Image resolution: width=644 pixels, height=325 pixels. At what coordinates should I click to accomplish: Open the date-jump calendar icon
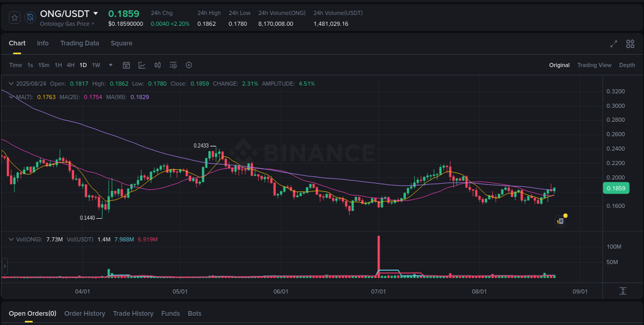[126, 65]
